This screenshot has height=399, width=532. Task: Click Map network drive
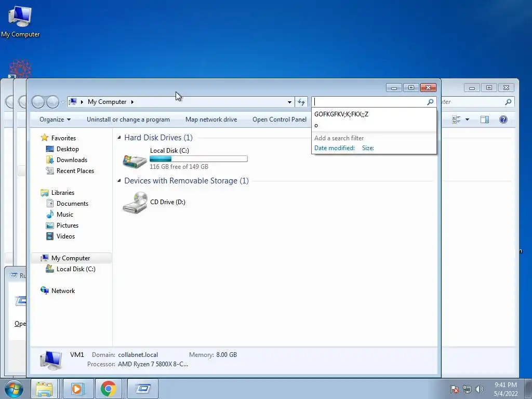pyautogui.click(x=211, y=119)
